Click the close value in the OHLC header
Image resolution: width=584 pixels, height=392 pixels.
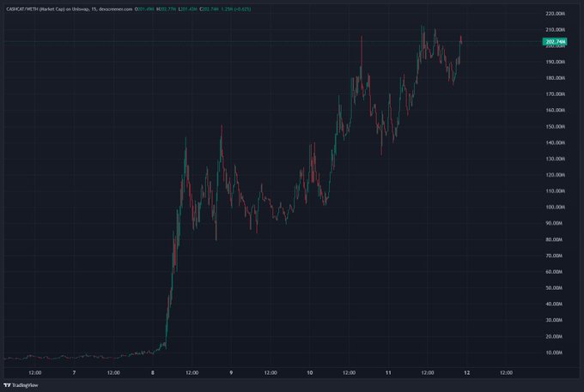tap(210, 9)
